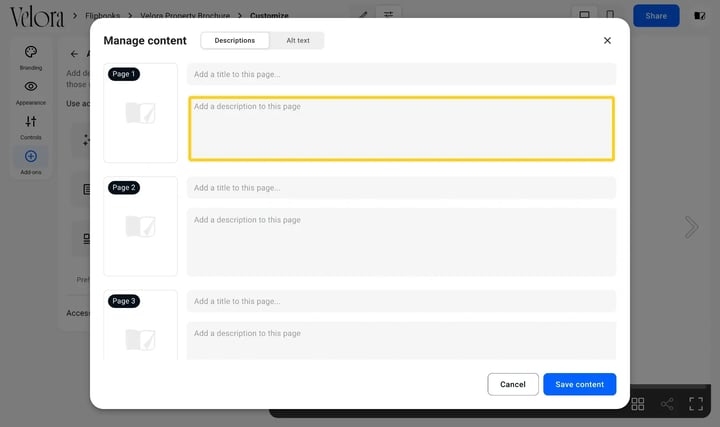This screenshot has height=427, width=720.
Task: Open the Appearance eye panel
Action: tap(31, 93)
